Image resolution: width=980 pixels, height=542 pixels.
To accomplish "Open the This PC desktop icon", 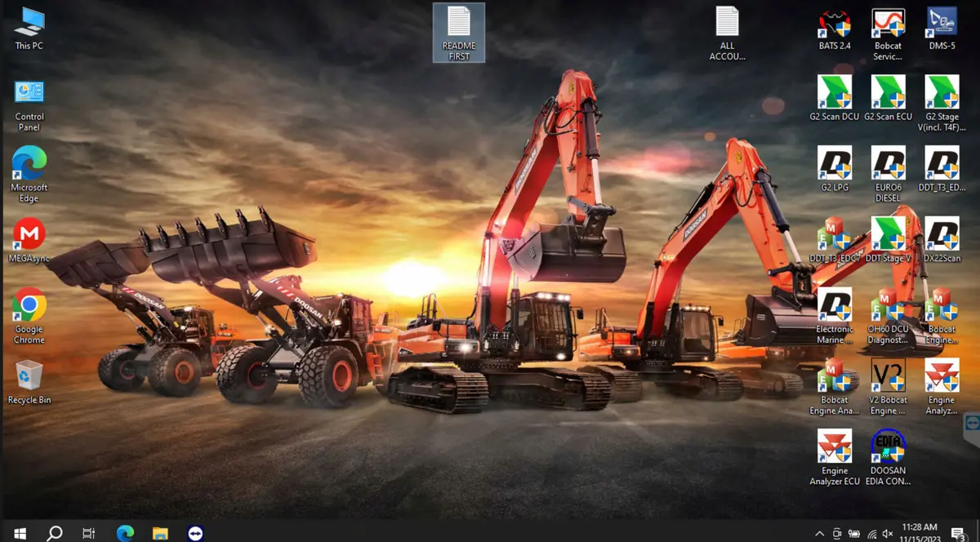I will tap(29, 29).
